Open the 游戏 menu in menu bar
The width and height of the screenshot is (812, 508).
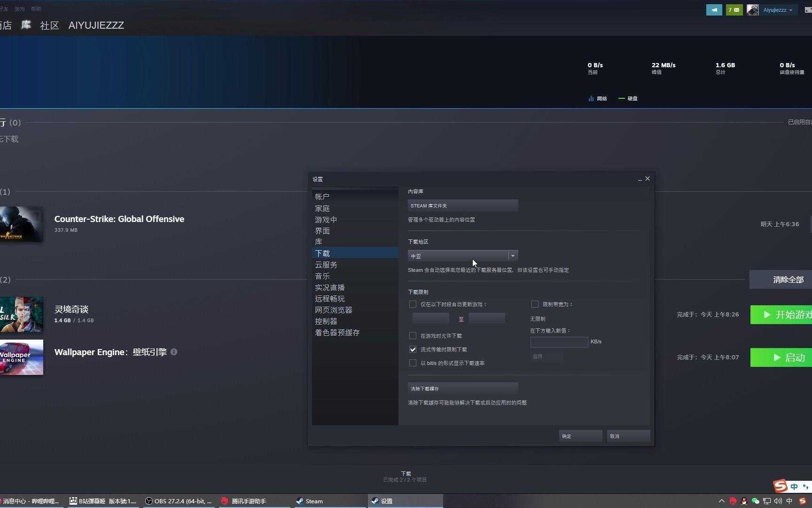pyautogui.click(x=20, y=9)
